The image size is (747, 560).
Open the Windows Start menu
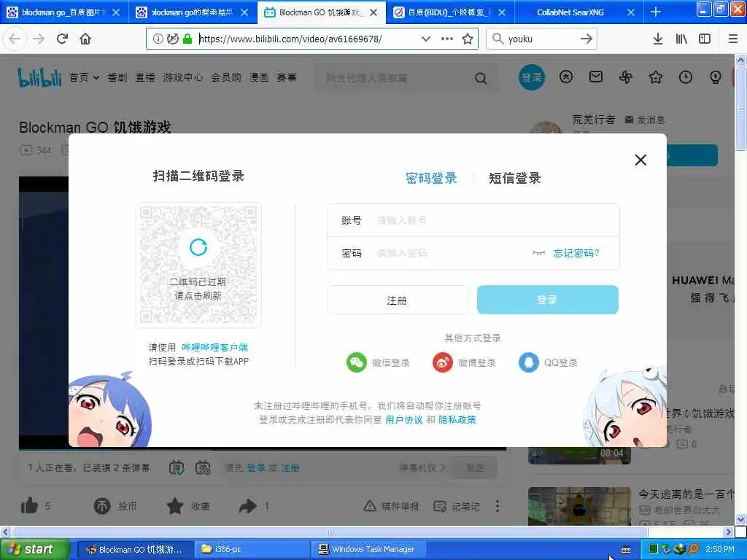pyautogui.click(x=35, y=549)
